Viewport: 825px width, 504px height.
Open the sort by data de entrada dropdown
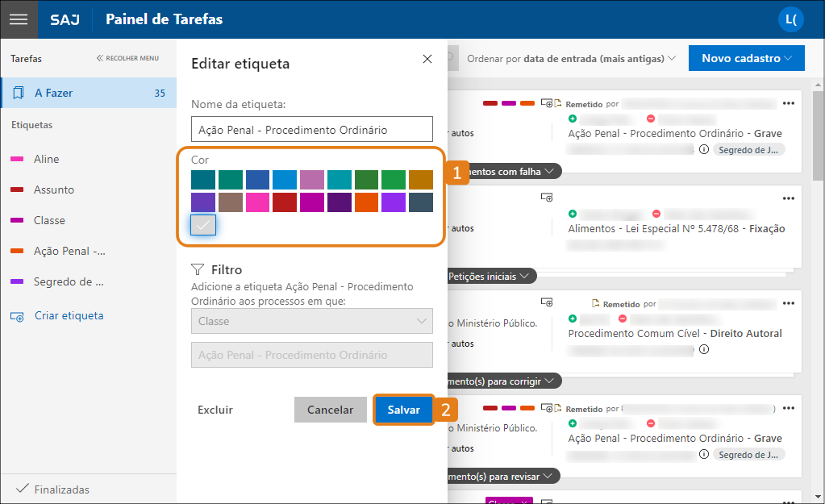click(571, 58)
